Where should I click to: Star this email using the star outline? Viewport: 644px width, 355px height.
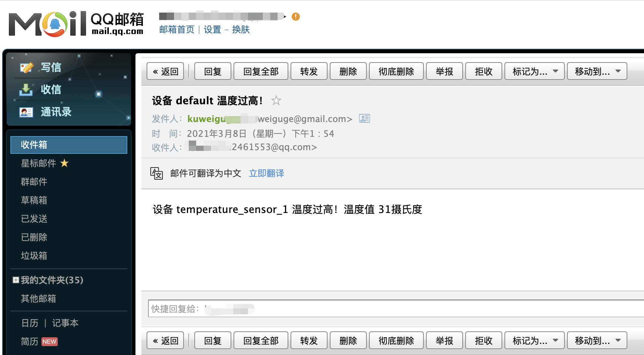(276, 101)
